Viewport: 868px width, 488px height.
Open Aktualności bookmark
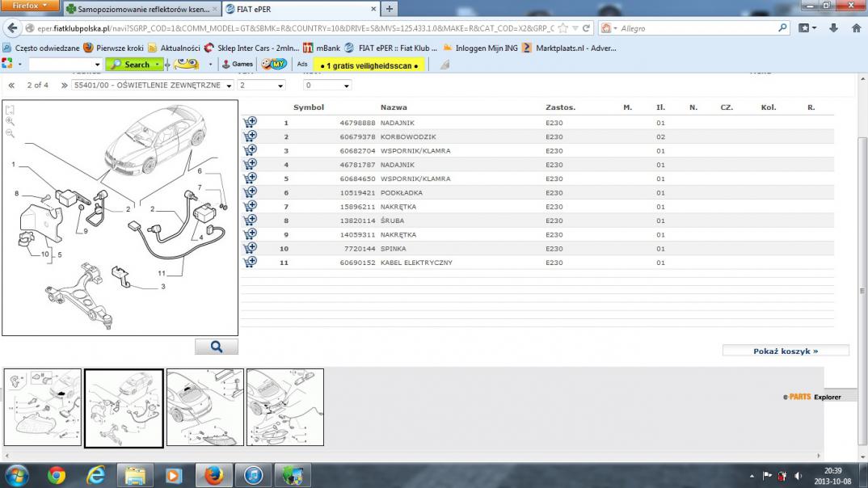click(x=174, y=48)
